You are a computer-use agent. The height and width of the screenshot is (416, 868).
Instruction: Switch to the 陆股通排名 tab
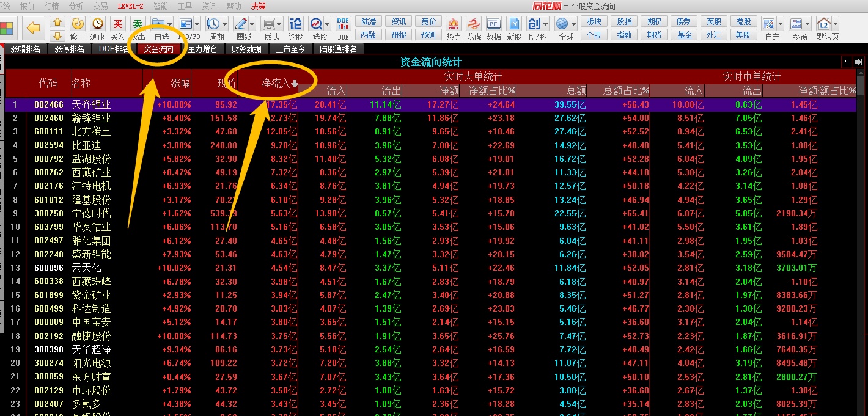point(338,49)
